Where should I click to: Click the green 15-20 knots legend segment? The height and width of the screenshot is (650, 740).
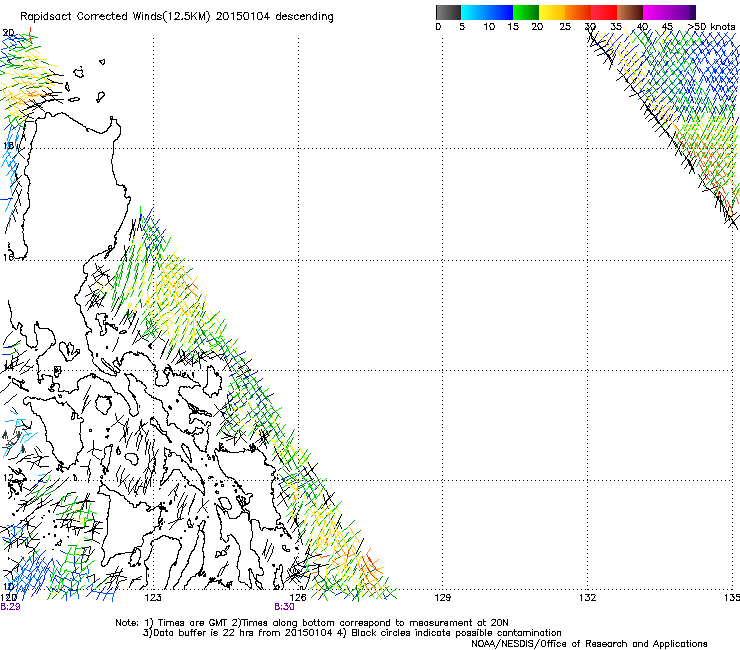point(526,12)
